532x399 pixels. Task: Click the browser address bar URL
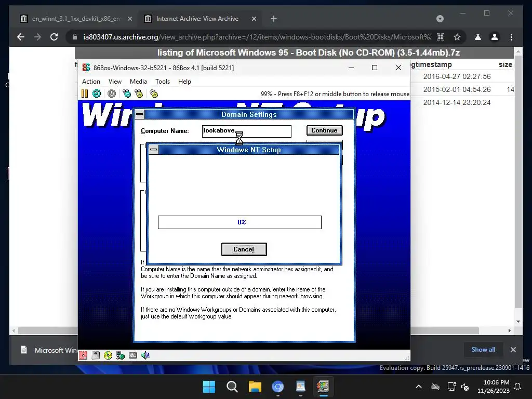click(257, 37)
